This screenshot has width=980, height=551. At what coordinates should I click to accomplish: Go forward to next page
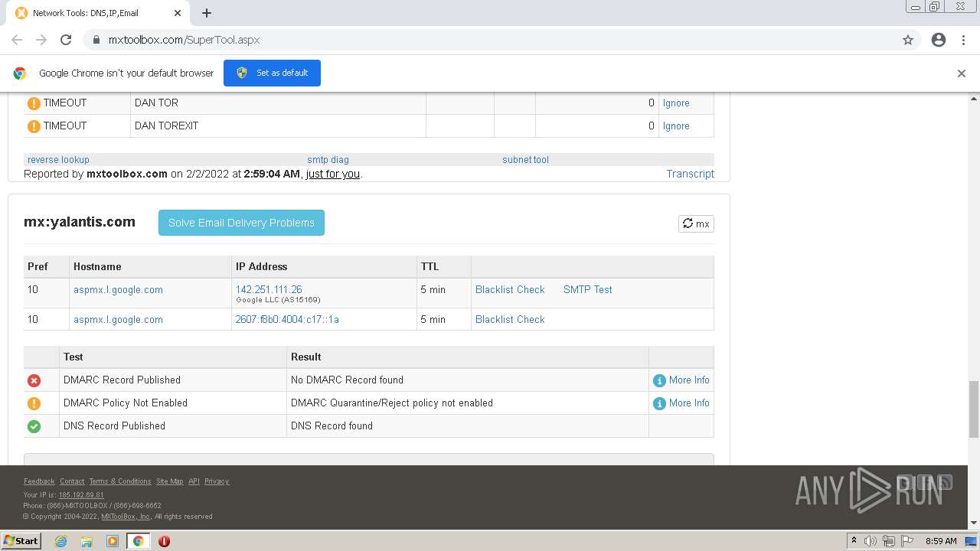(41, 40)
